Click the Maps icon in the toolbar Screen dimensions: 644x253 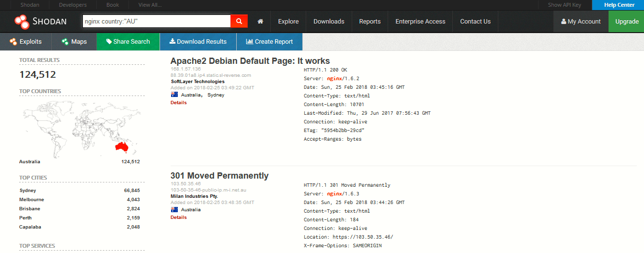click(x=65, y=42)
